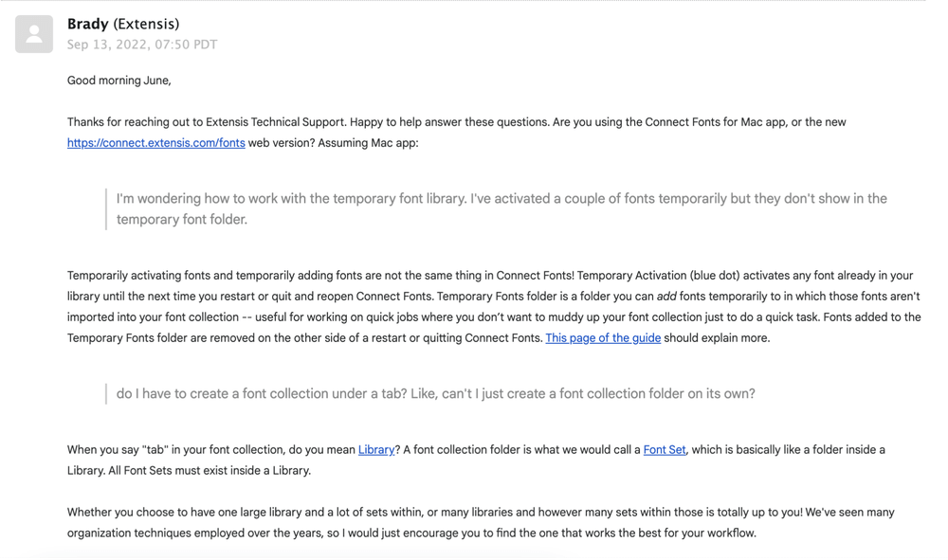
Task: Follow the "Library" hyperlink
Action: [376, 450]
